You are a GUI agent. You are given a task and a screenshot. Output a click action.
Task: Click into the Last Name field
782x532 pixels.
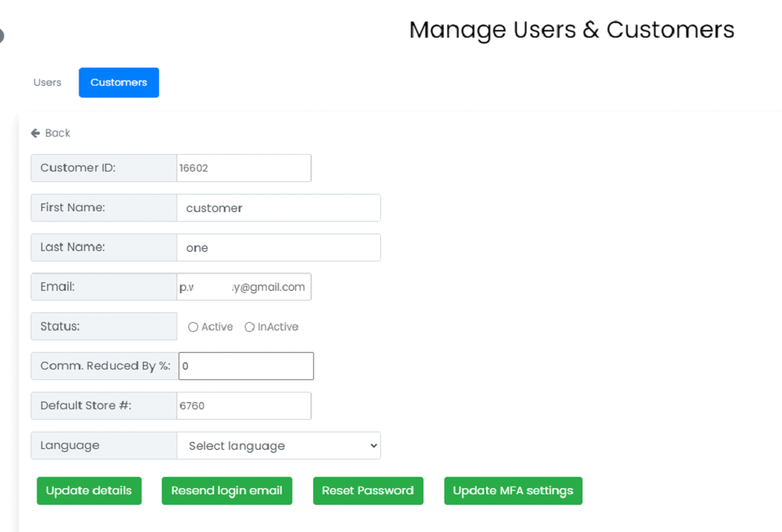pos(278,248)
